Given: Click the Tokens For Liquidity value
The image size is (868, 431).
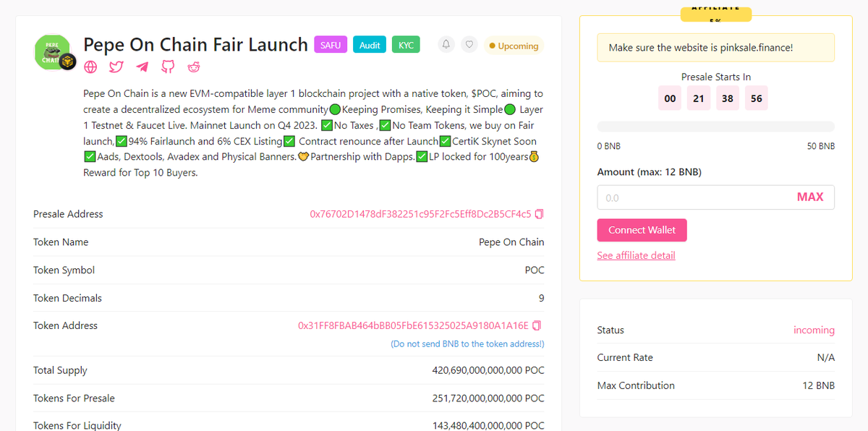Looking at the screenshot, I should pos(488,425).
